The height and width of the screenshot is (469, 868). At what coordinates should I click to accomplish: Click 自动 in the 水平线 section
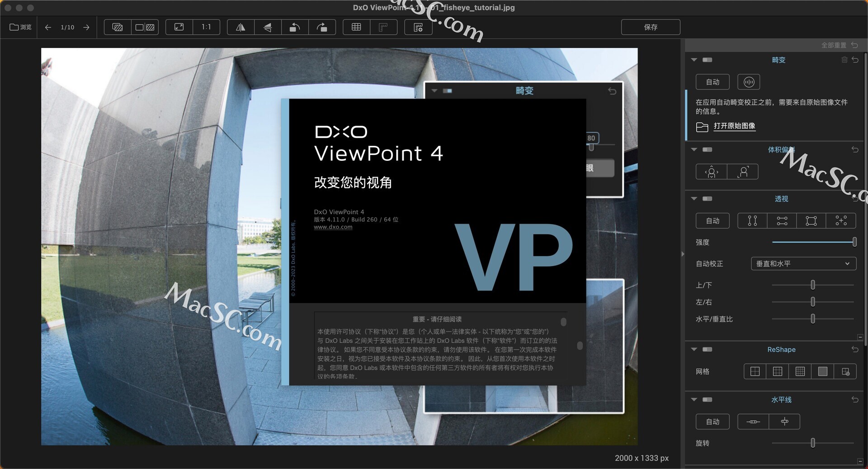click(x=712, y=422)
